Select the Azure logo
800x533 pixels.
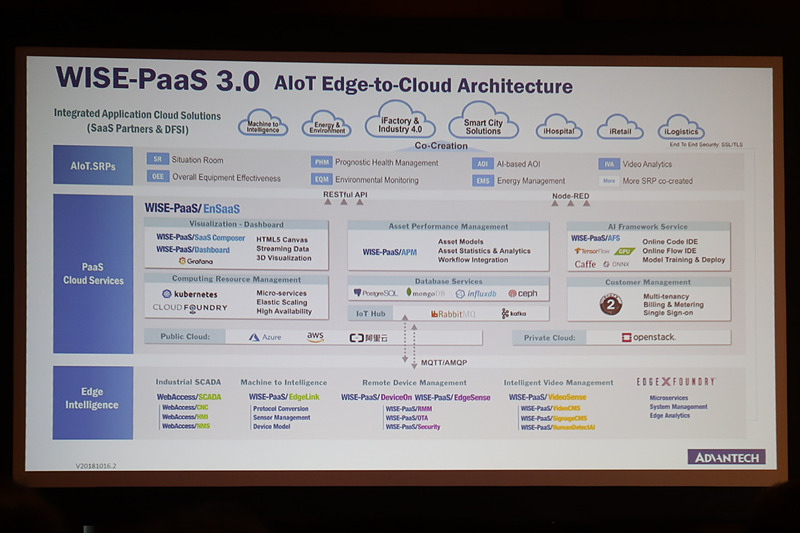click(265, 337)
